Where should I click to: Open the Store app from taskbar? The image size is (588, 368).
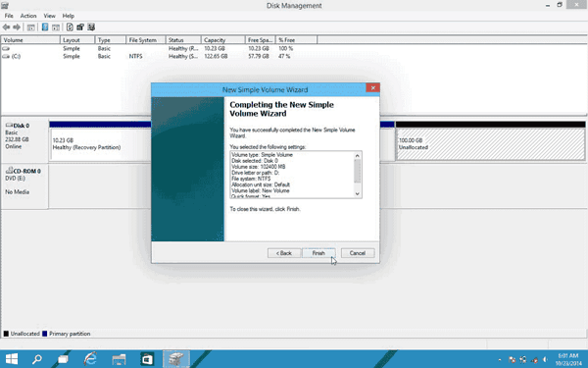click(x=147, y=359)
